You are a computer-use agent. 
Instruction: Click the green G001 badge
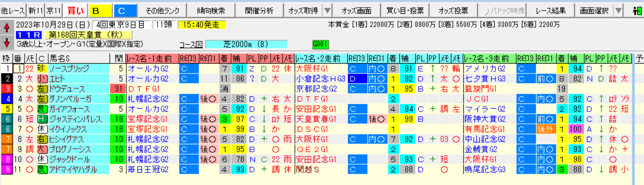tap(320, 44)
